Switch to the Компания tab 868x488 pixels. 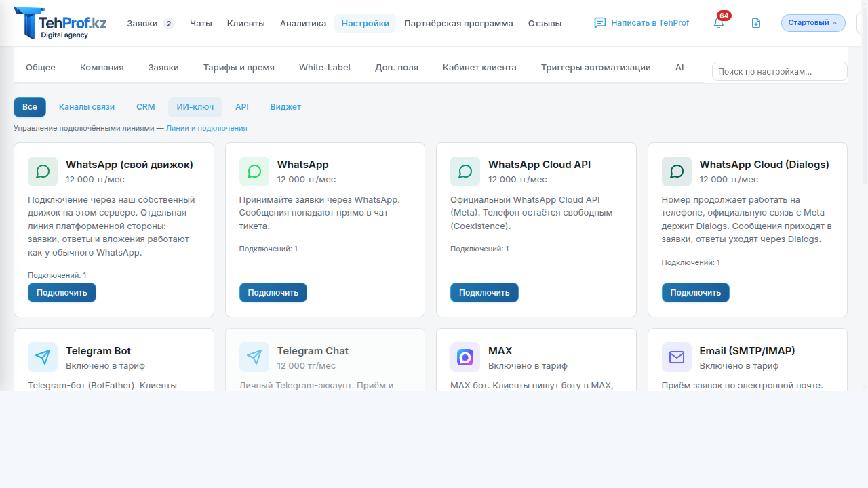[x=102, y=67]
